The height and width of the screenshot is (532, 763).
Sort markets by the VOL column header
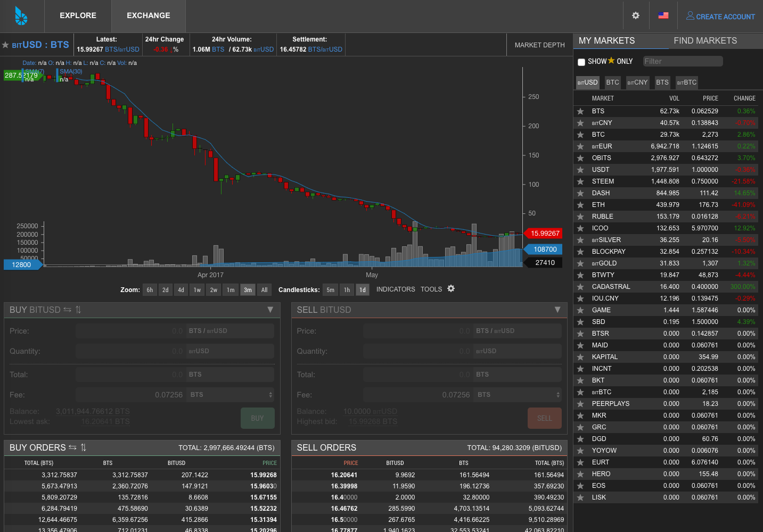674,98
